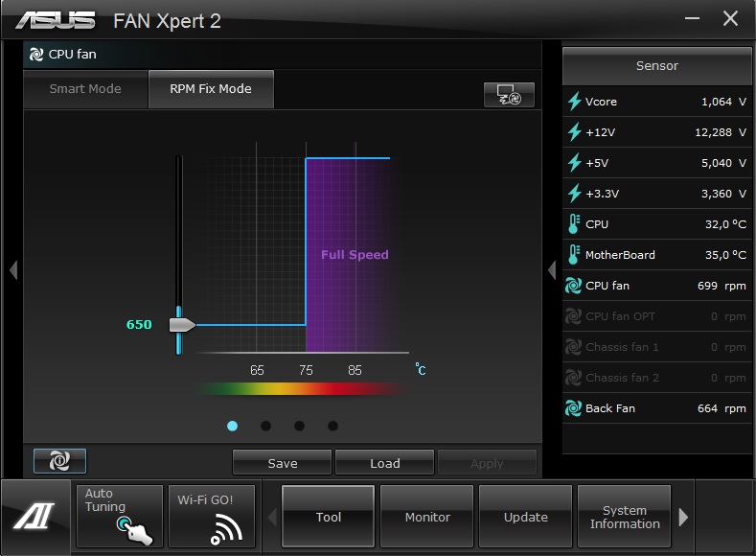756x556 pixels.
Task: Click the 85 temperature axis label
Action: (355, 370)
